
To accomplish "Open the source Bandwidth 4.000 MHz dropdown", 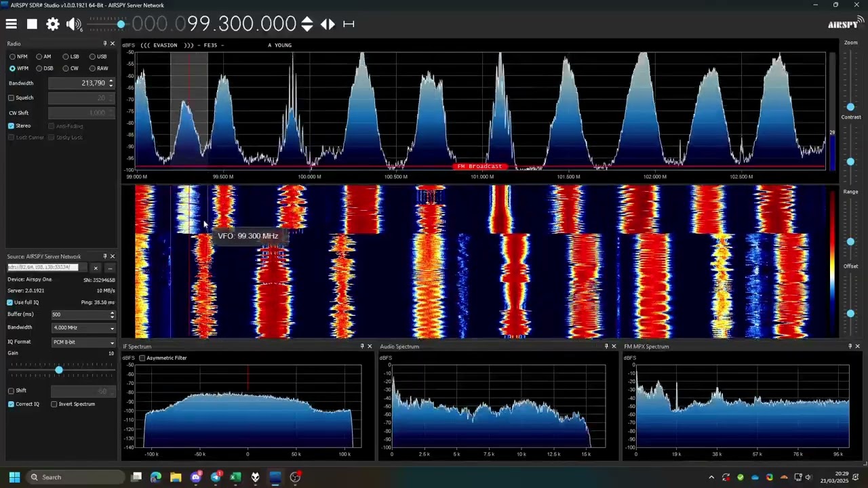I will (x=83, y=327).
